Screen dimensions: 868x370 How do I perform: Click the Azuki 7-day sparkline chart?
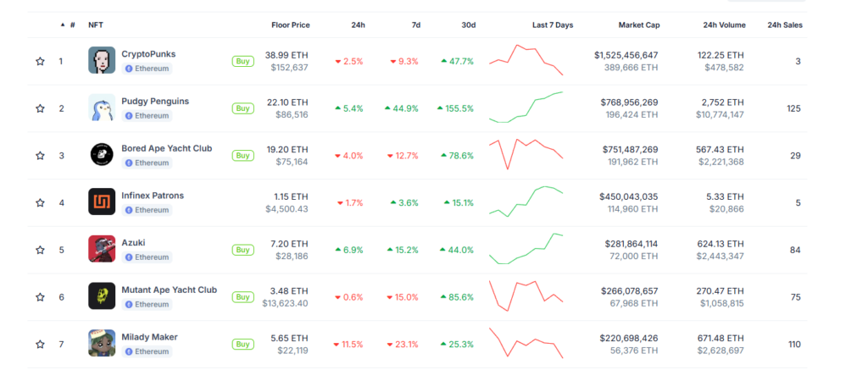pos(526,249)
